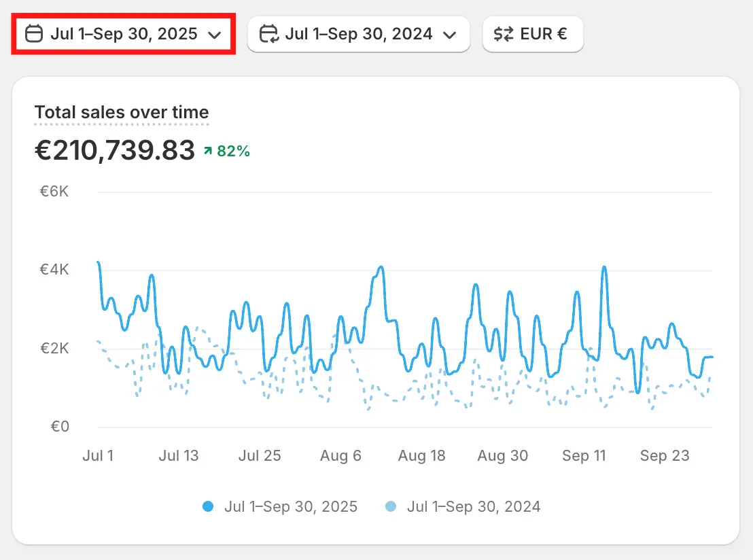Click the green upward arrow beside 82%
This screenshot has height=560, width=753.
208,152
